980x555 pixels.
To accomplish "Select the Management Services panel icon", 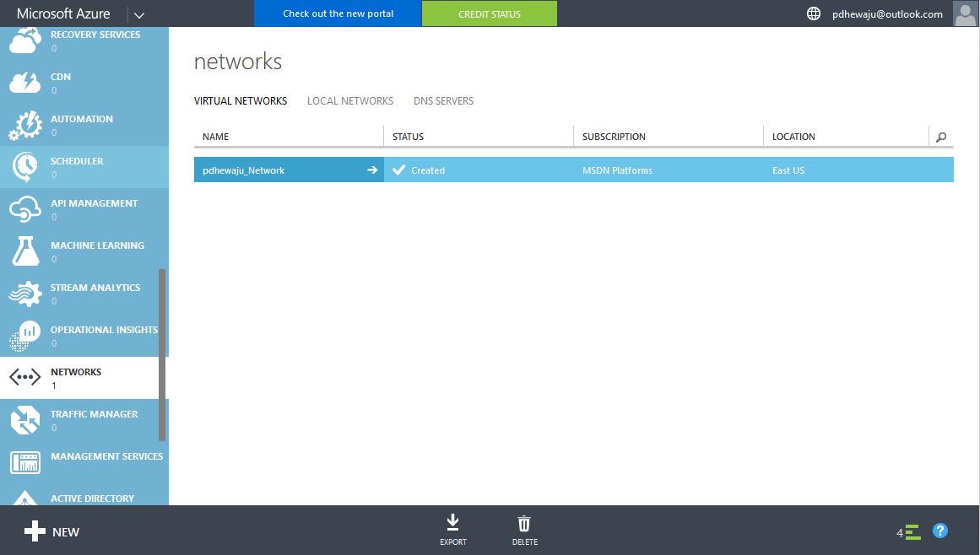I will 25,462.
